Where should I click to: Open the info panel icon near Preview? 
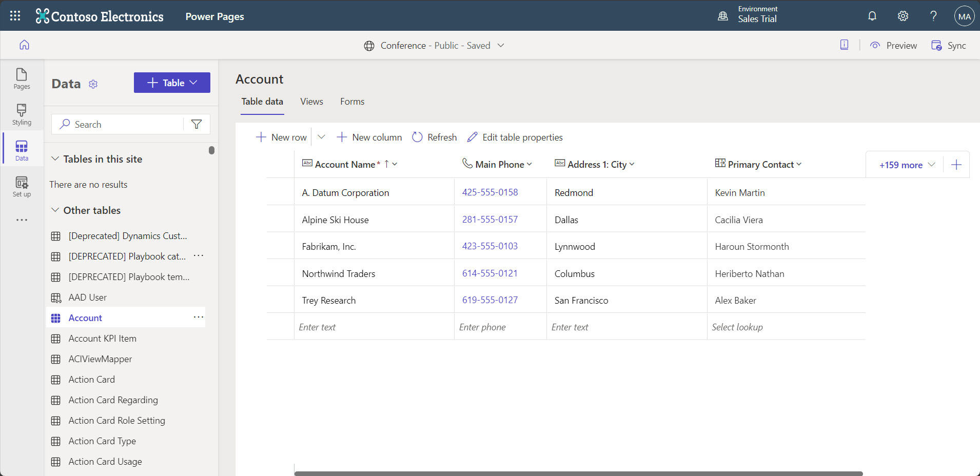844,45
